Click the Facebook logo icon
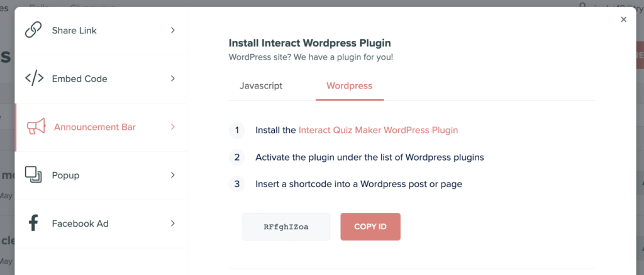The image size is (644, 275). click(x=33, y=224)
